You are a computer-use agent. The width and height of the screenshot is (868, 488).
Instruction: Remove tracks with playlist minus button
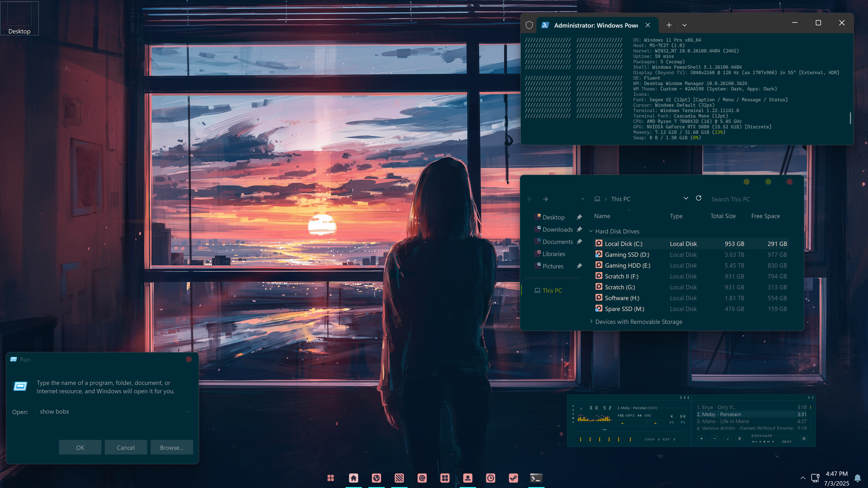715,438
